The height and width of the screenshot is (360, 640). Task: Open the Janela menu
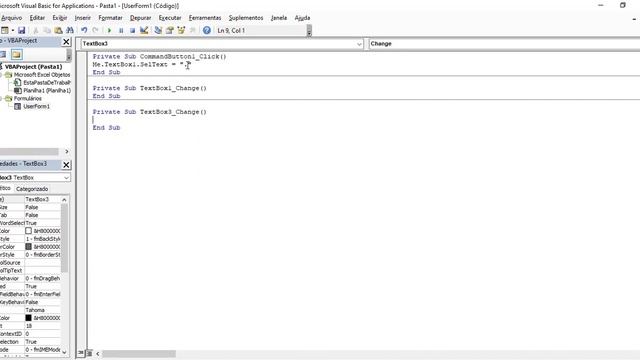(279, 18)
